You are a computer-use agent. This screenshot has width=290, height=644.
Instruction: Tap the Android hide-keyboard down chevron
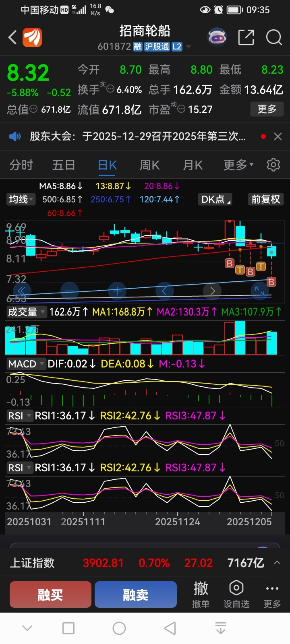[27, 628]
